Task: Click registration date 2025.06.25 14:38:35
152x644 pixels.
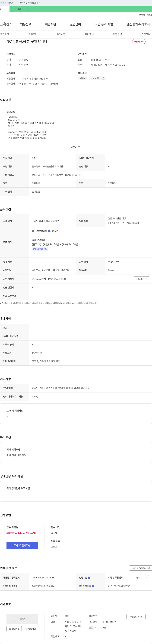Action: pyautogui.click(x=43, y=577)
